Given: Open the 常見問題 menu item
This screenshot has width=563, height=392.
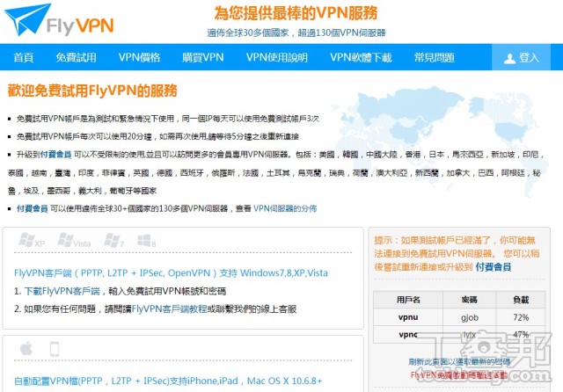Looking at the screenshot, I should point(434,57).
